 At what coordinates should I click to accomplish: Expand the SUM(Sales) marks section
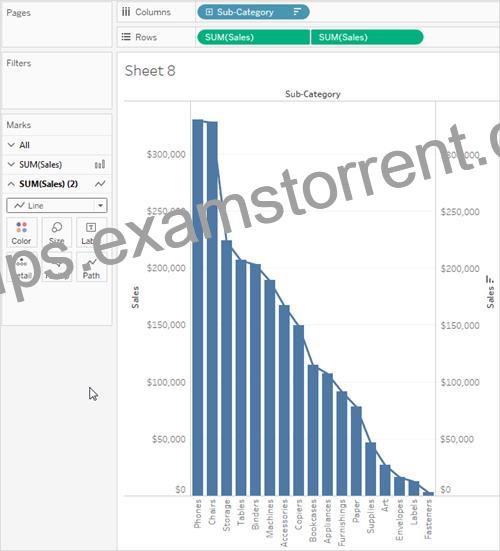(x=11, y=164)
